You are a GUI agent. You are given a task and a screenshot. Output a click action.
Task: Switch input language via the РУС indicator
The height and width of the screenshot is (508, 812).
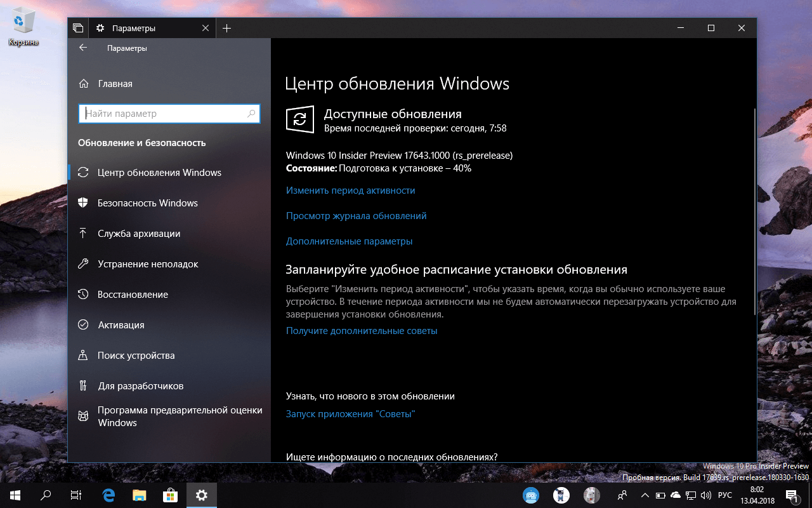pos(725,495)
